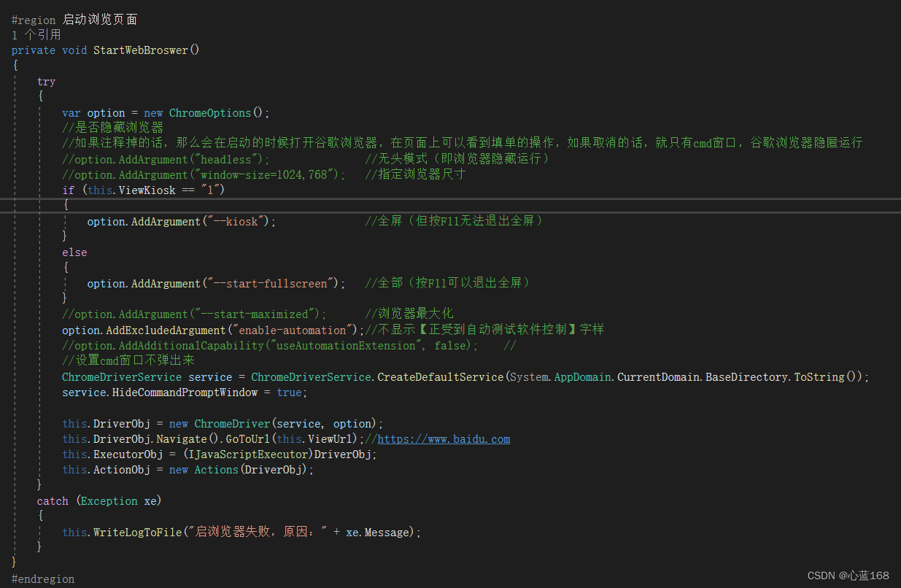The image size is (901, 588).
Task: Click the comment '//全部（按F11可以退出全屏）'
Action: [x=449, y=283]
